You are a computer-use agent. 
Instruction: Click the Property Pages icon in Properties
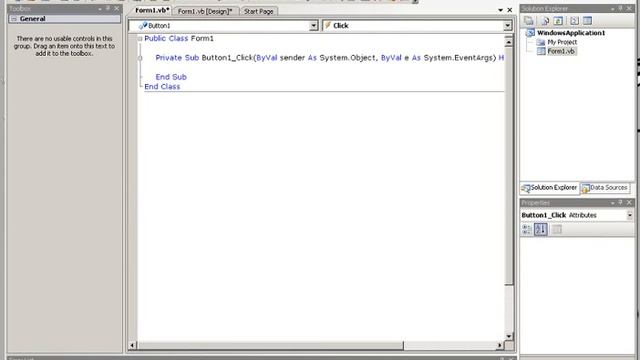tap(556, 229)
